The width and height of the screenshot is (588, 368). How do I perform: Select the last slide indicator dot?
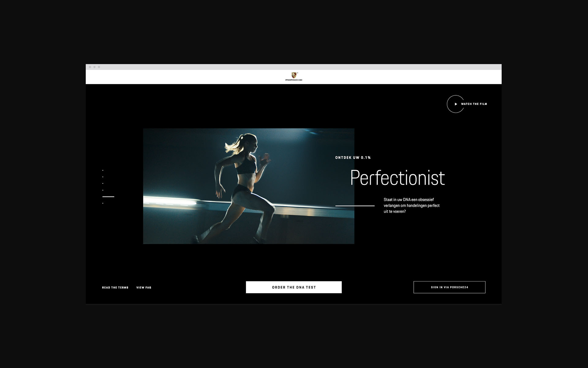[103, 203]
